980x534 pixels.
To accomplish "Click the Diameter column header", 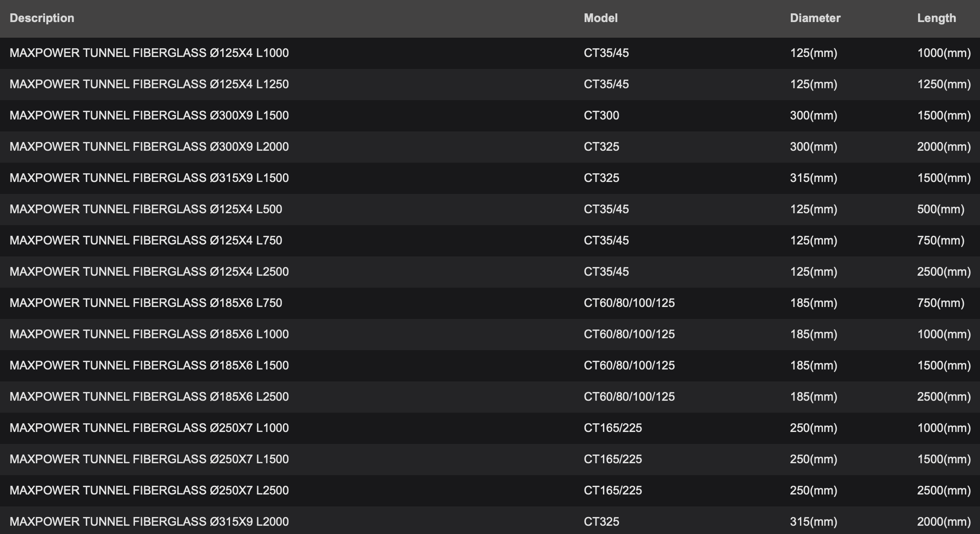I will pos(815,18).
